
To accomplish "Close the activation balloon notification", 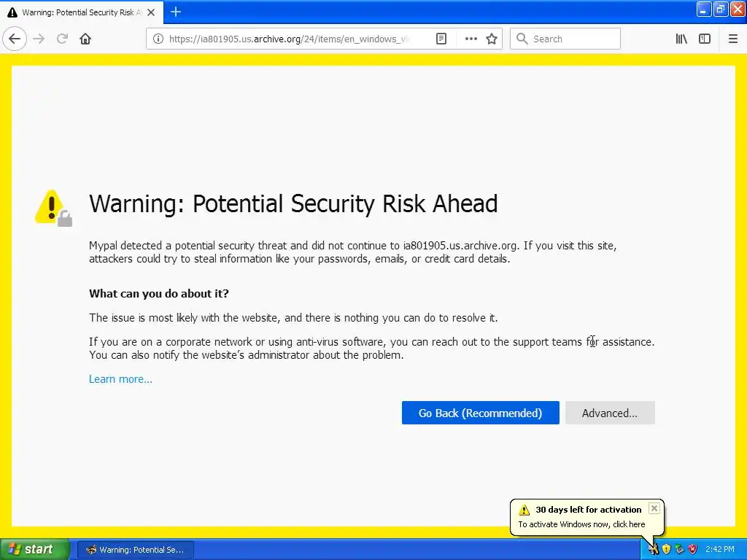I will click(x=654, y=508).
